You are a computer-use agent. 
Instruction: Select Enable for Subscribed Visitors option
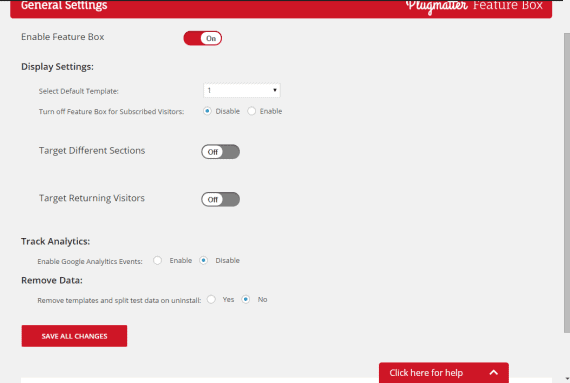coord(252,111)
